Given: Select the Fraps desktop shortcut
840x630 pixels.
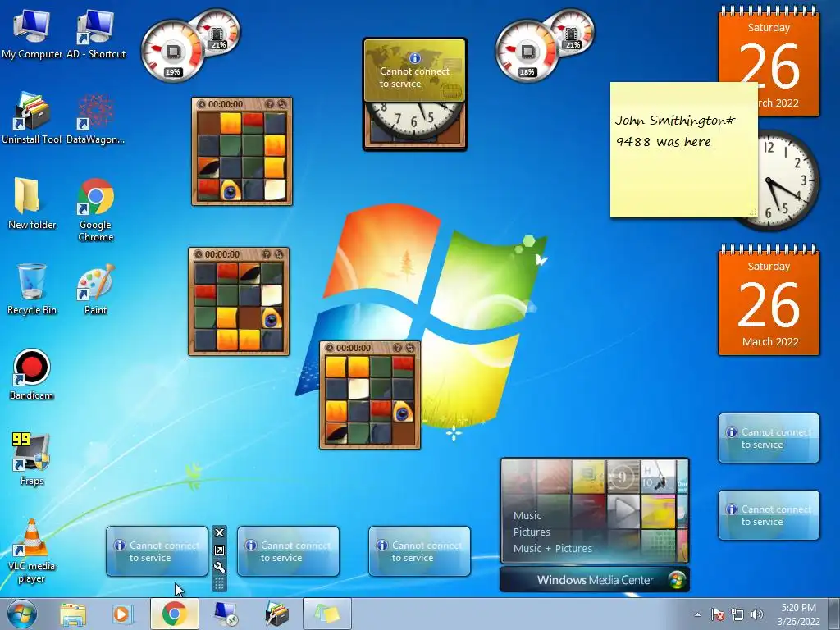Looking at the screenshot, I should pos(32,459).
